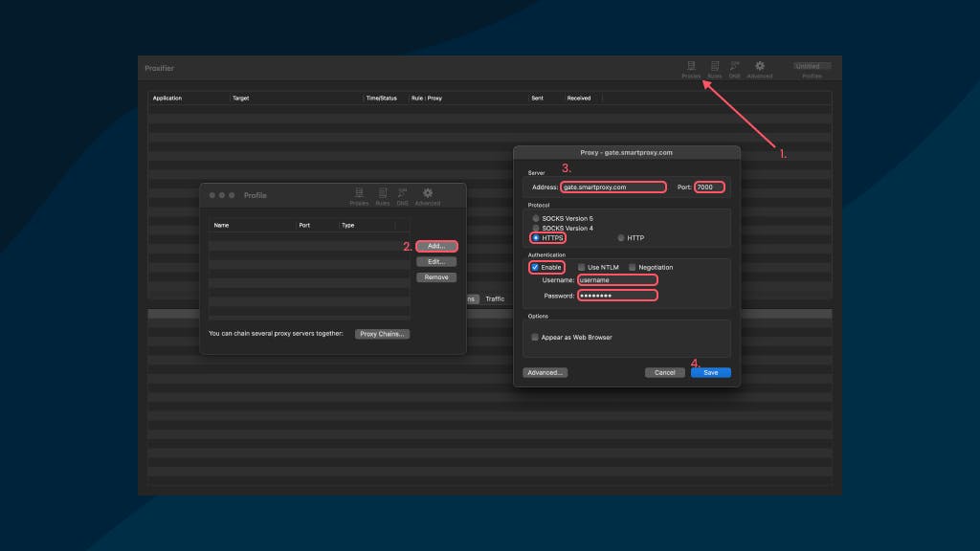Click the Time/Status column header
This screenshot has height=551, width=980.
tap(381, 99)
